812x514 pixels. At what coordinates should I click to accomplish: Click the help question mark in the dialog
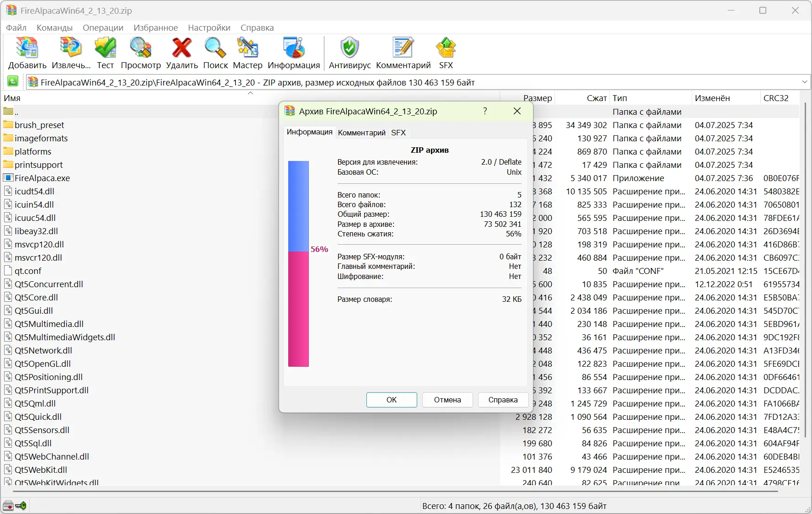[485, 111]
